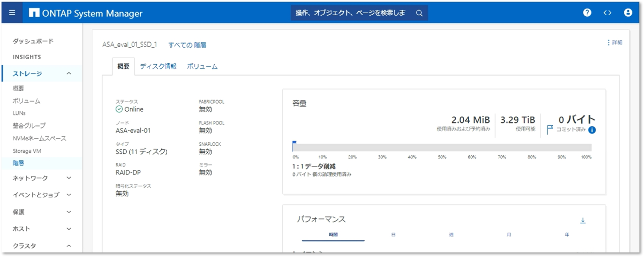Click the 無効 value under FABRICPOOL
This screenshot has width=644, height=257.
click(x=206, y=109)
